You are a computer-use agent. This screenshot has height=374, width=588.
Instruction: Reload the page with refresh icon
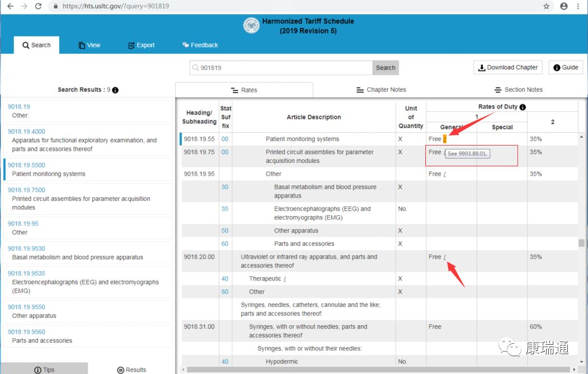tap(38, 6)
